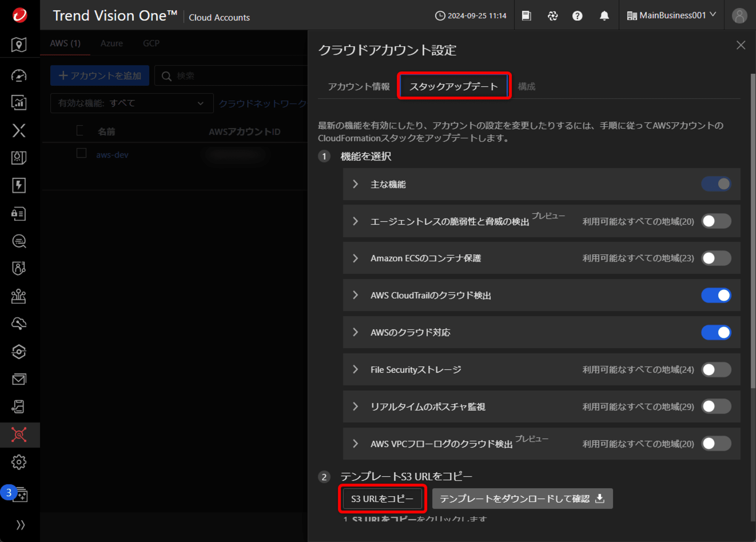Open the scroll document sidebar icon
Image resolution: width=756 pixels, height=542 pixels.
(x=19, y=407)
